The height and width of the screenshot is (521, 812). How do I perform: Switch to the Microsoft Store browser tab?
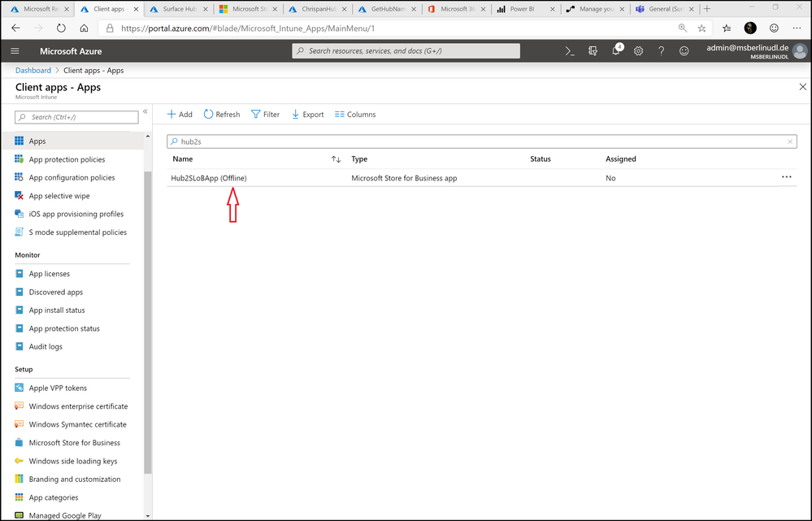249,9
